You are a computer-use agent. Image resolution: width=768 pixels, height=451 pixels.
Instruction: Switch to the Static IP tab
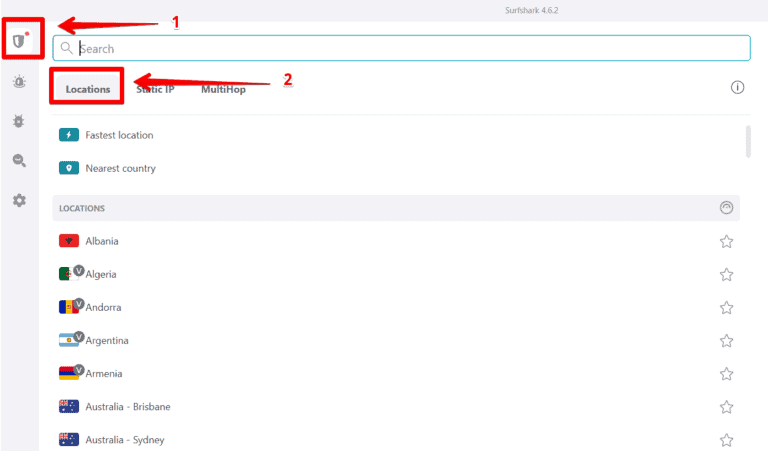(x=155, y=89)
